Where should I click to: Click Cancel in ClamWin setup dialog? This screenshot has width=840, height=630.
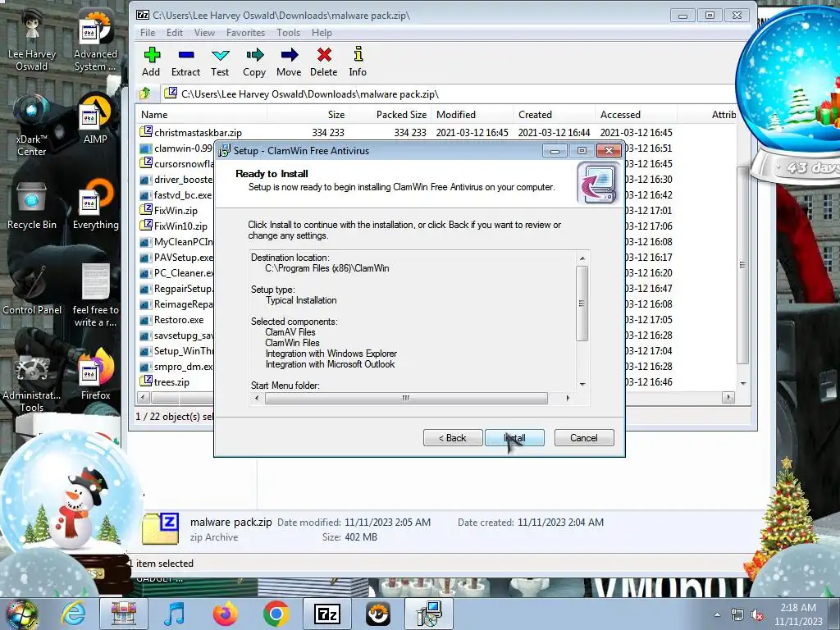(x=584, y=438)
